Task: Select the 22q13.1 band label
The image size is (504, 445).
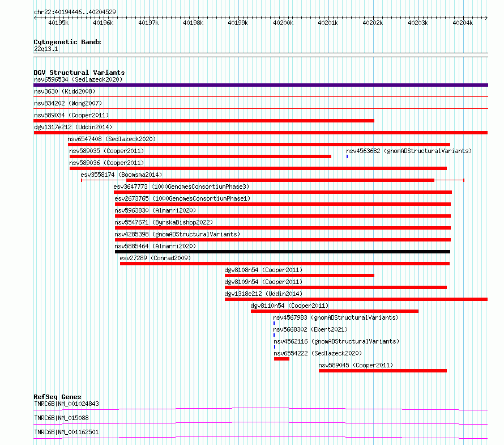Action: point(46,49)
